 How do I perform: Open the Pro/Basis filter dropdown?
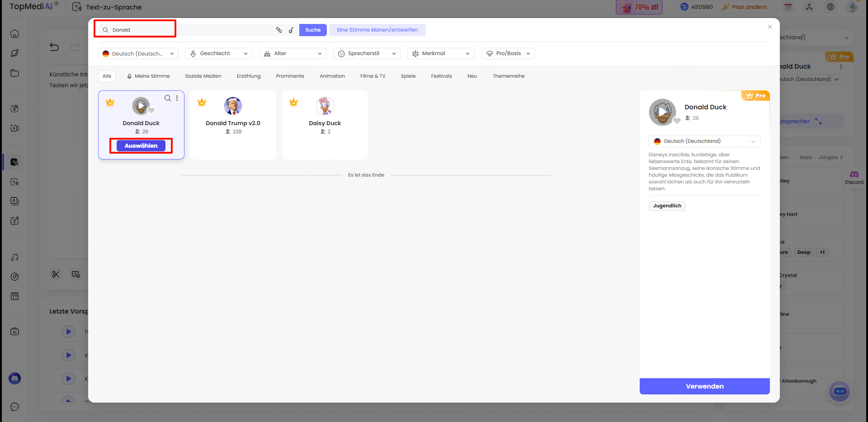pyautogui.click(x=508, y=53)
